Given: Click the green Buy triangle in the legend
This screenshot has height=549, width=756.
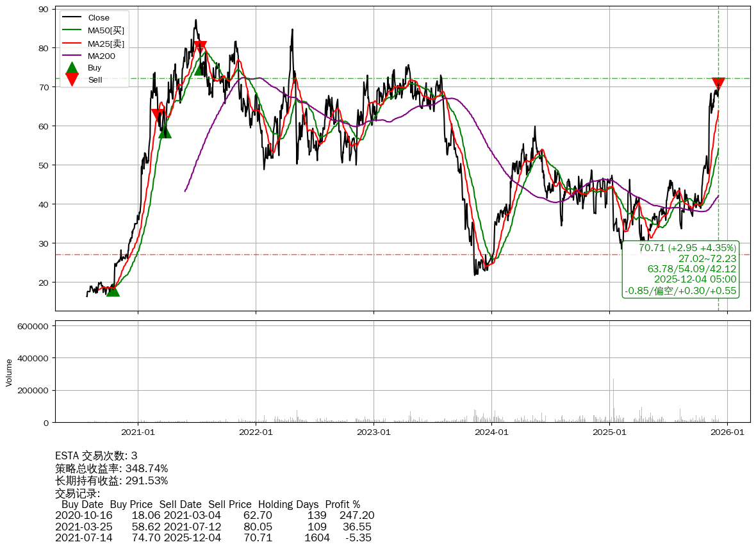Looking at the screenshot, I should 72,68.
